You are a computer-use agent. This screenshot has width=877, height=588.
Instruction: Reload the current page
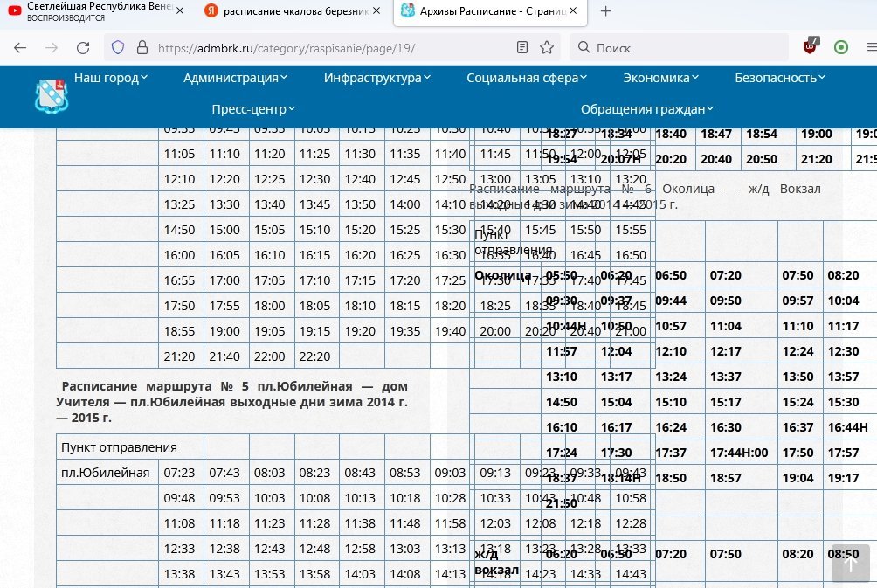(x=83, y=47)
